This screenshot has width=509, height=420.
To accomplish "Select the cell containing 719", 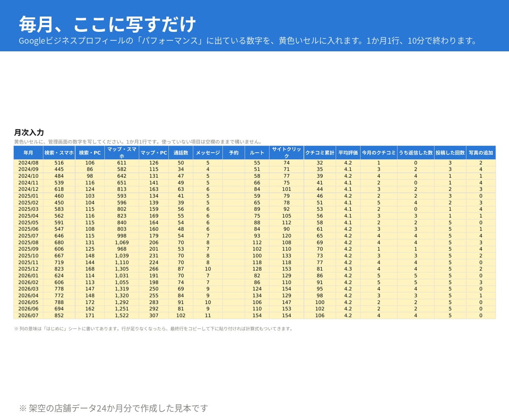I will (x=59, y=263).
